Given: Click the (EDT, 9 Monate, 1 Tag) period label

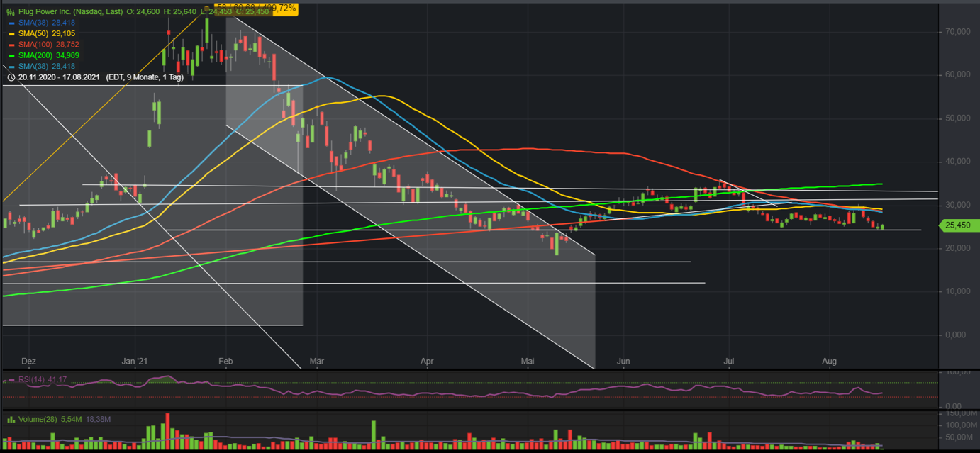Looking at the screenshot, I should [145, 77].
